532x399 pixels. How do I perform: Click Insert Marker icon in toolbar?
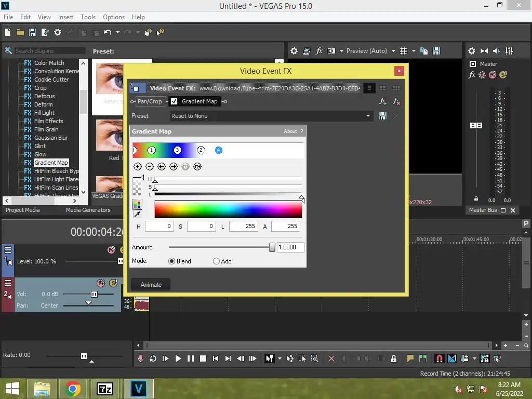click(x=410, y=358)
